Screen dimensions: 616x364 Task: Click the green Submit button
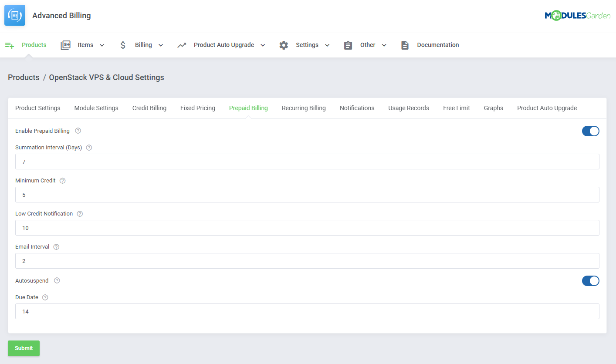pyautogui.click(x=24, y=348)
